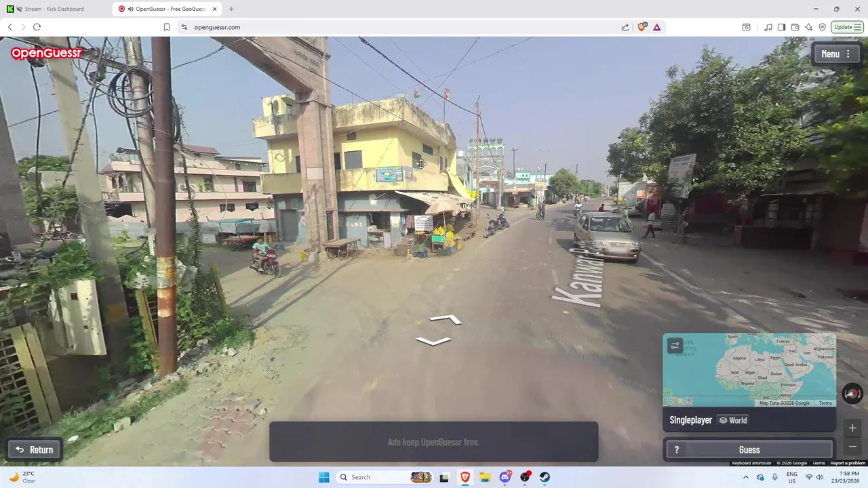Click the OpenGuessr logo
868x488 pixels.
click(46, 54)
